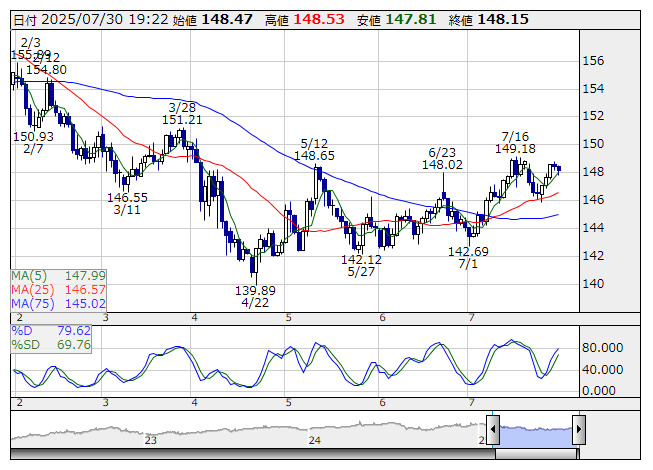This screenshot has width=653, height=470.
Task: Click the 4/22 low label 139.89
Action: (255, 290)
